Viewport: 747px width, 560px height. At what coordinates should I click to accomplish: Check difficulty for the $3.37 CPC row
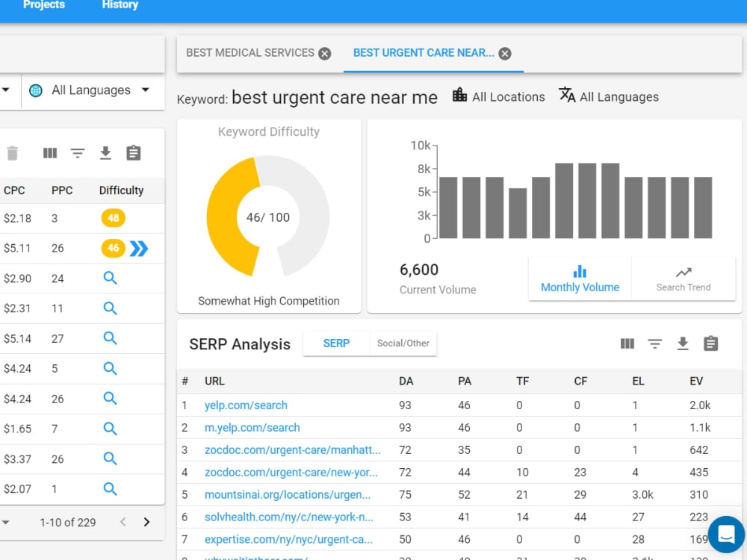pos(110,458)
